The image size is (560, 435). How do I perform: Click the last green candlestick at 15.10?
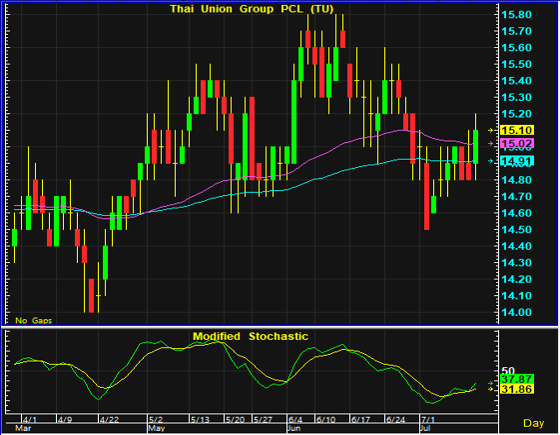[476, 147]
